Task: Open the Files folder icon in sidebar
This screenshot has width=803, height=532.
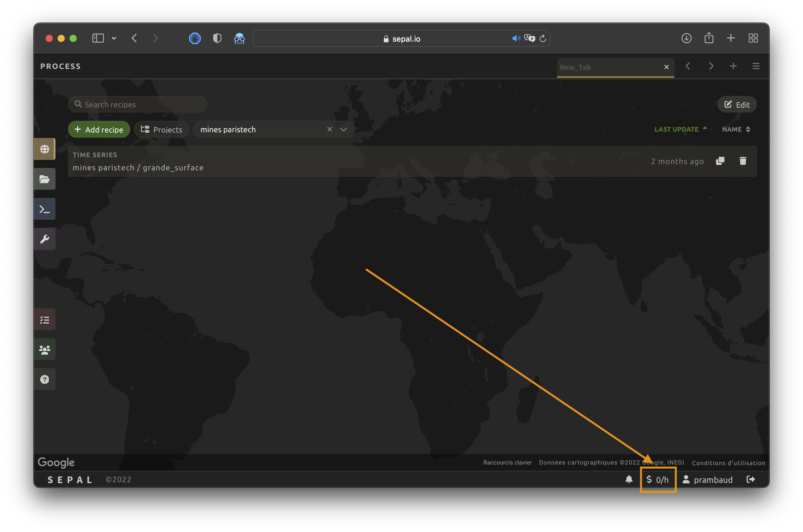Action: point(44,179)
